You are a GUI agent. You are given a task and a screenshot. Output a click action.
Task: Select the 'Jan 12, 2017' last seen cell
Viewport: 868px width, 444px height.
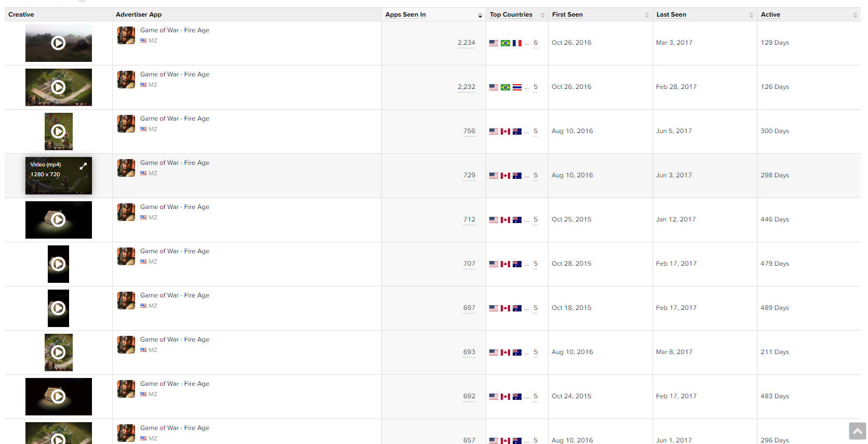tap(676, 219)
